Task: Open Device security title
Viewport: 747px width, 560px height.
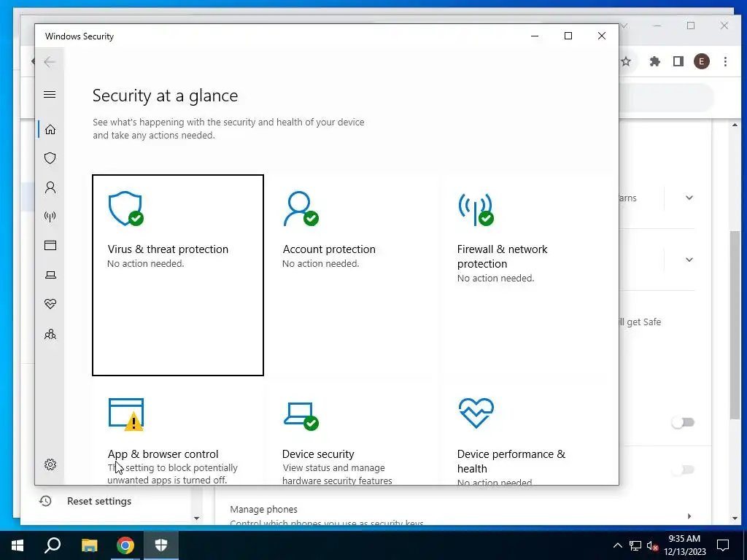Action: (318, 454)
